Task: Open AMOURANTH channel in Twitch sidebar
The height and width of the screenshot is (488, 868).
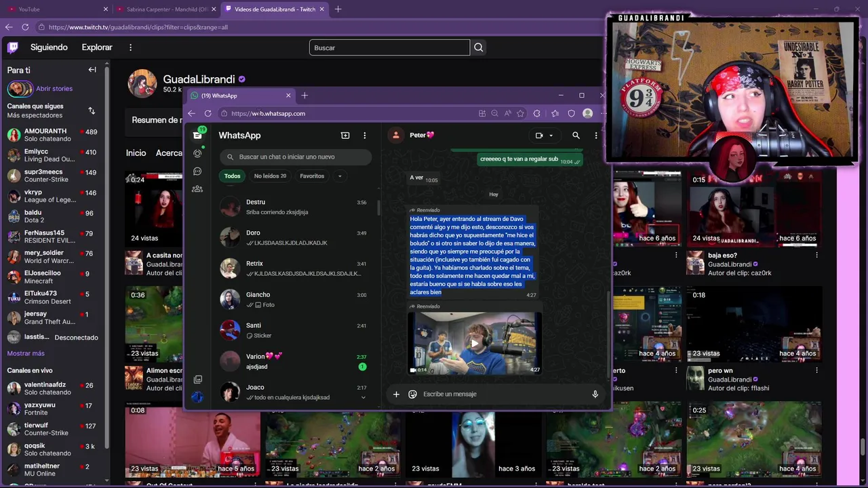Action: coord(53,135)
